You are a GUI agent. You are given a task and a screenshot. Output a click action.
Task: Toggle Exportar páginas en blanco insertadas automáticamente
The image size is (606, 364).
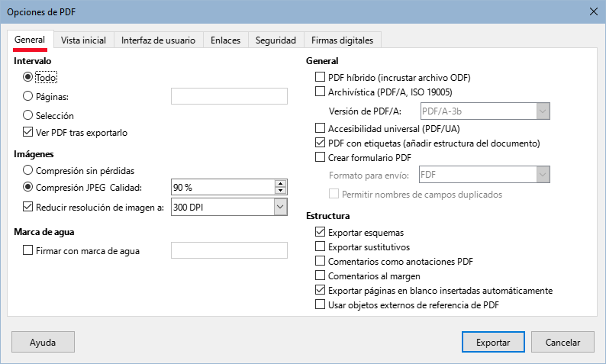point(320,290)
